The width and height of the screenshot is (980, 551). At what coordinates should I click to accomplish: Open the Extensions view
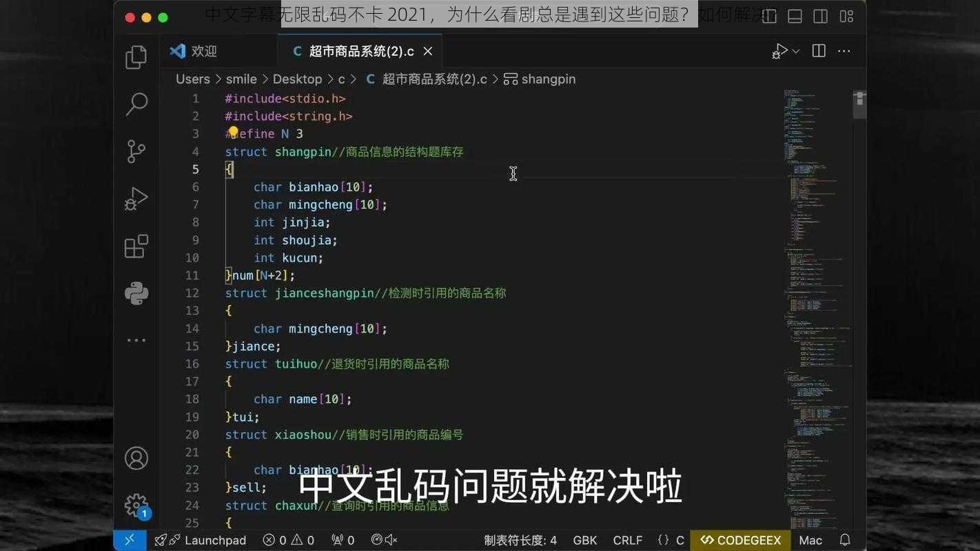(136, 246)
